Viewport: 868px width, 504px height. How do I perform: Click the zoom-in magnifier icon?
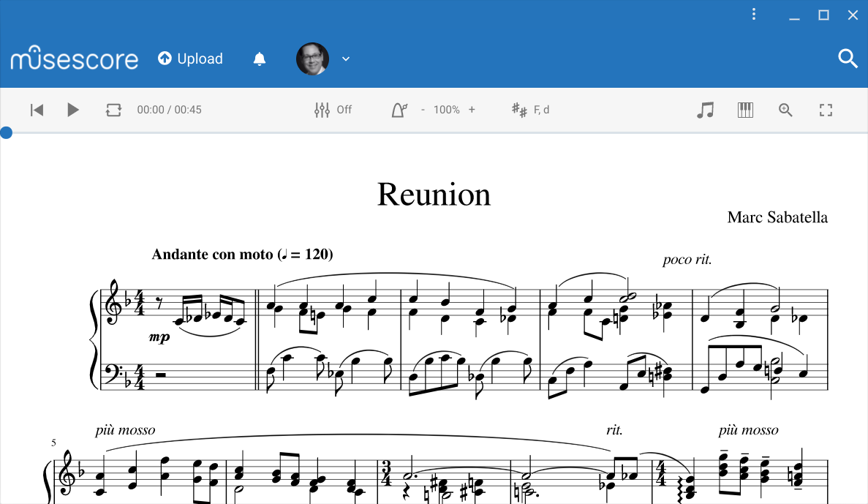tap(785, 110)
